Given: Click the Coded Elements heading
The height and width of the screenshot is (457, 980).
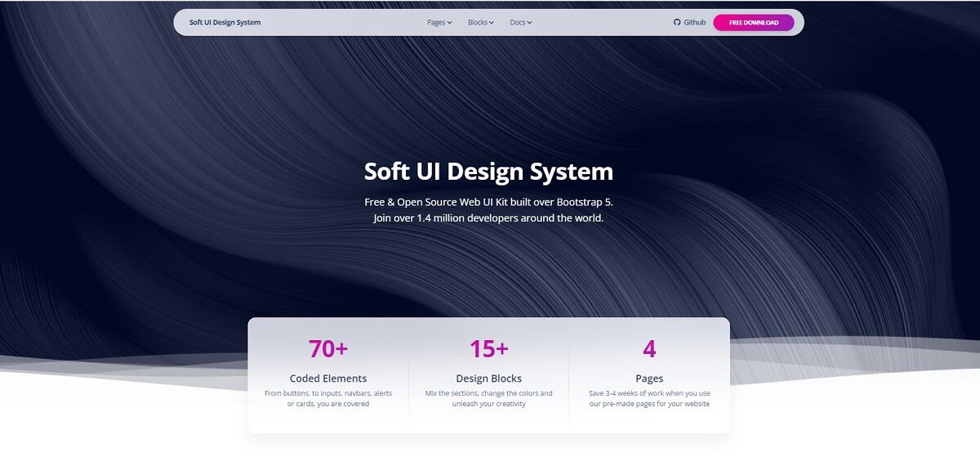Looking at the screenshot, I should tap(328, 379).
